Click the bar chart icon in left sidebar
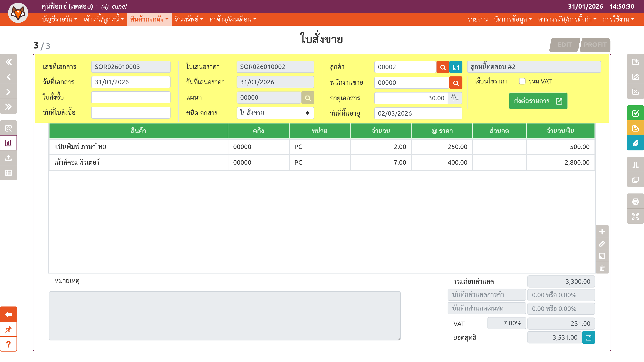The image size is (644, 362). [x=8, y=143]
